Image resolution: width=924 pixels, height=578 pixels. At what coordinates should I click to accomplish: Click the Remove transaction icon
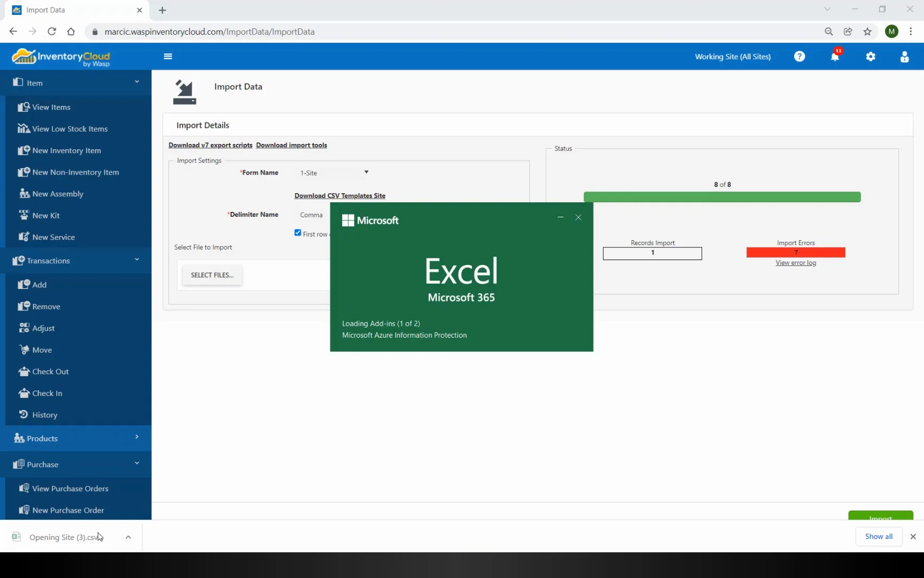point(24,306)
